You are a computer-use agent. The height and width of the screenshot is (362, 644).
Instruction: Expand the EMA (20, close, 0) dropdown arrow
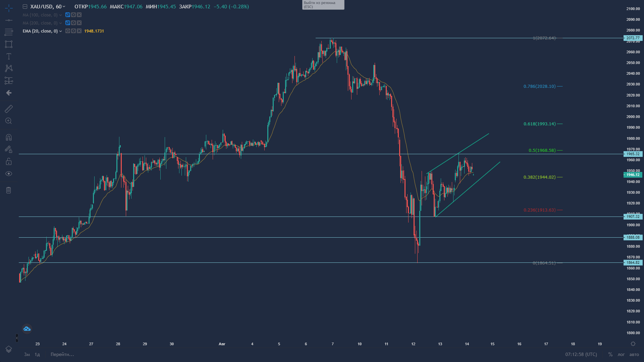[x=60, y=31]
